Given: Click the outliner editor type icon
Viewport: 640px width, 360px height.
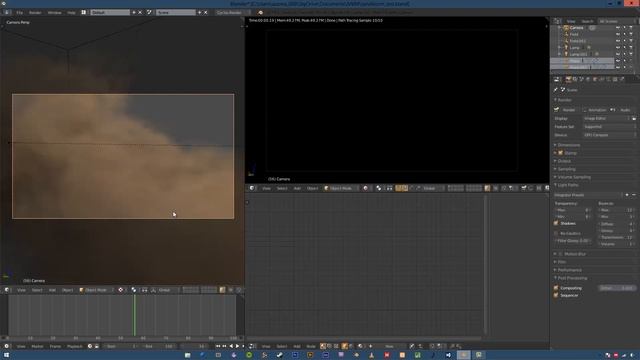Looking at the screenshot, I should coord(557,21).
